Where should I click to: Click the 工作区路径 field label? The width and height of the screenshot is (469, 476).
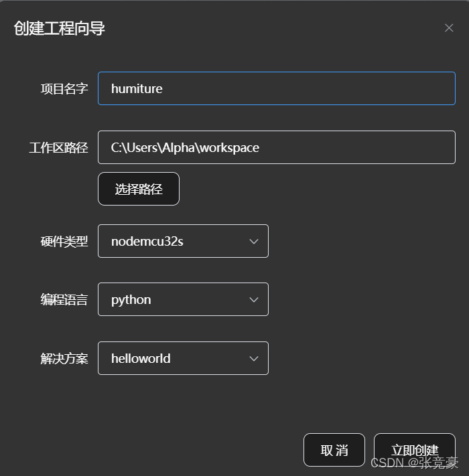tap(59, 148)
